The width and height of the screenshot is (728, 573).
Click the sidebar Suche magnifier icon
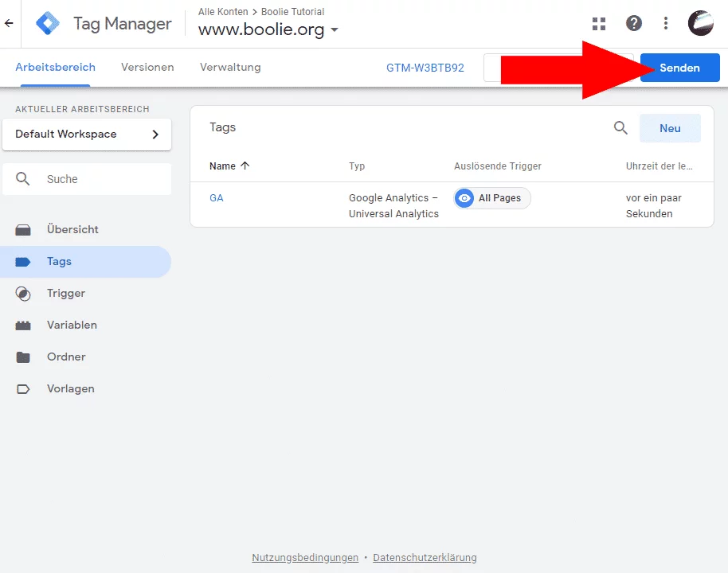[23, 178]
